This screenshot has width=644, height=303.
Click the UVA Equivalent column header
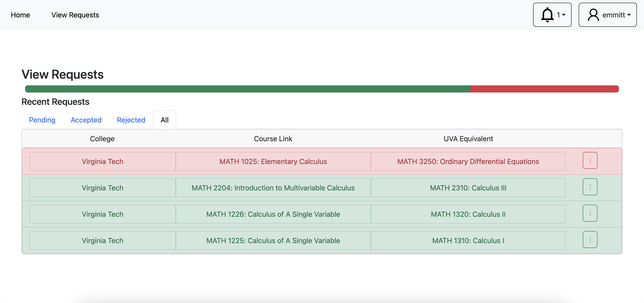pos(468,139)
